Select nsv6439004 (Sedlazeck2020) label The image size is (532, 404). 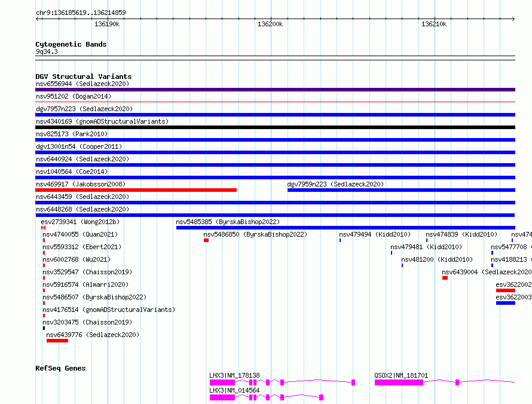(487, 272)
